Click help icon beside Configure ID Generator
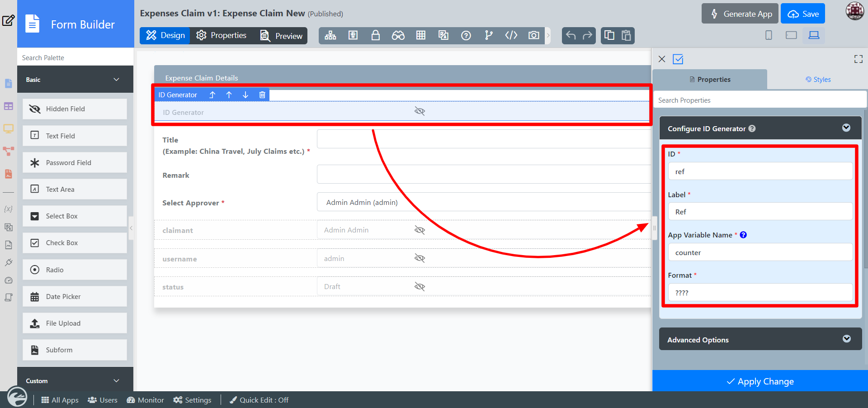The width and height of the screenshot is (868, 408). click(x=752, y=128)
